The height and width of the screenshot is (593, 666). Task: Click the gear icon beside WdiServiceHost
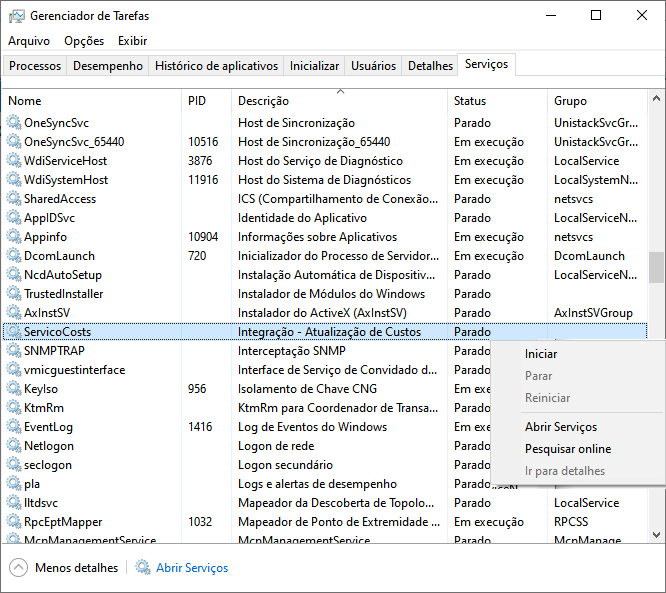pos(14,161)
